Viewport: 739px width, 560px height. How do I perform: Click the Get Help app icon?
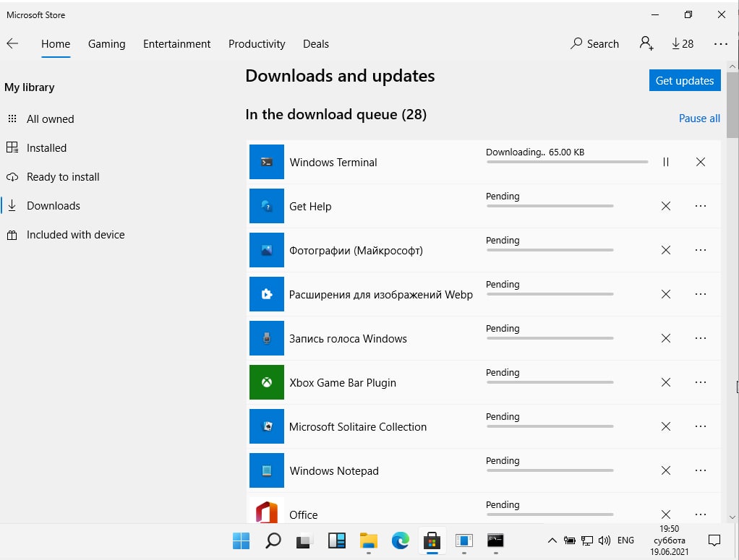pyautogui.click(x=267, y=206)
